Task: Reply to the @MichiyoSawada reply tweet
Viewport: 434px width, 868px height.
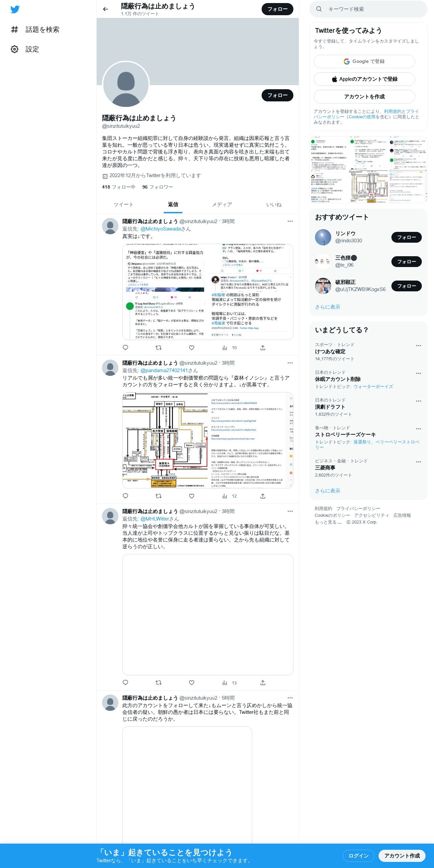Action: coord(125,347)
